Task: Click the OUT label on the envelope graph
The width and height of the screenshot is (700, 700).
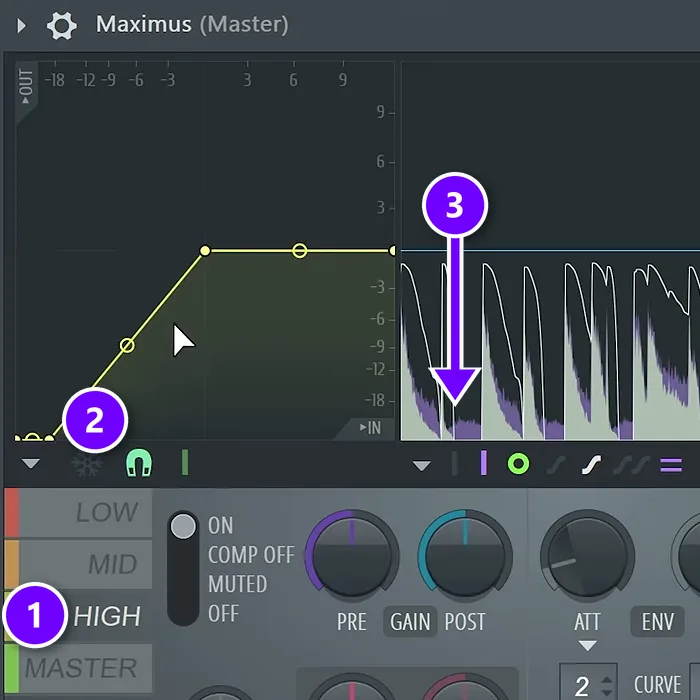Action: [26, 87]
